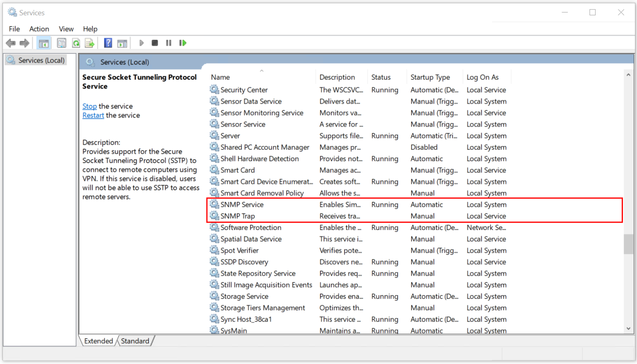Open the Action menu
637x364 pixels.
coord(39,29)
